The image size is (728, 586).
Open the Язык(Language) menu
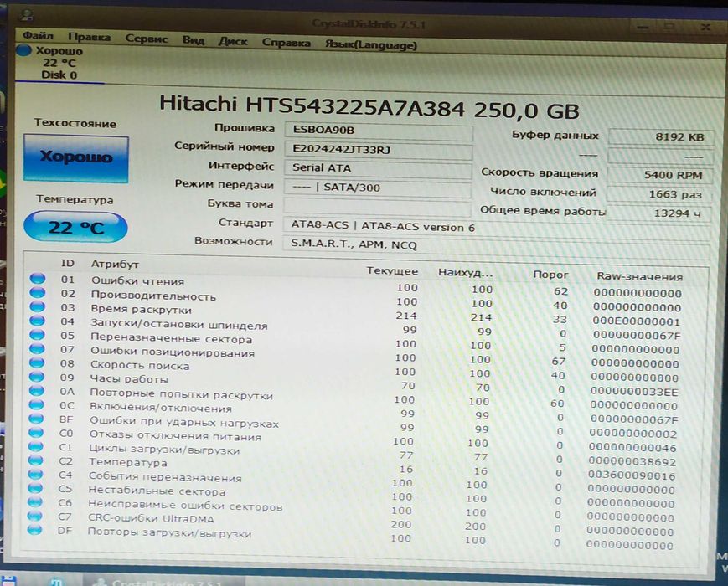(x=371, y=45)
